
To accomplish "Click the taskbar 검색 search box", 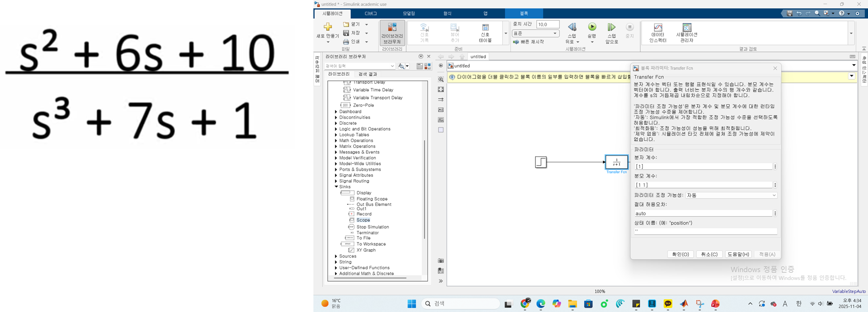I will click(460, 304).
